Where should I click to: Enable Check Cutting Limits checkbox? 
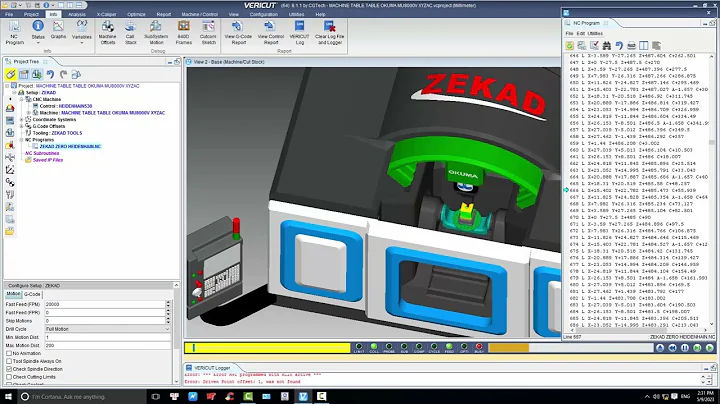9,376
